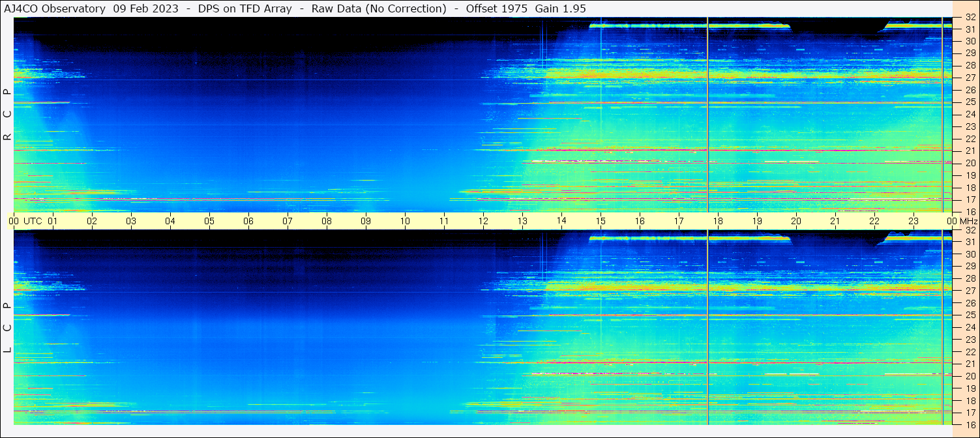
Task: Select hour 06 on the time axis
Action: coord(248,221)
